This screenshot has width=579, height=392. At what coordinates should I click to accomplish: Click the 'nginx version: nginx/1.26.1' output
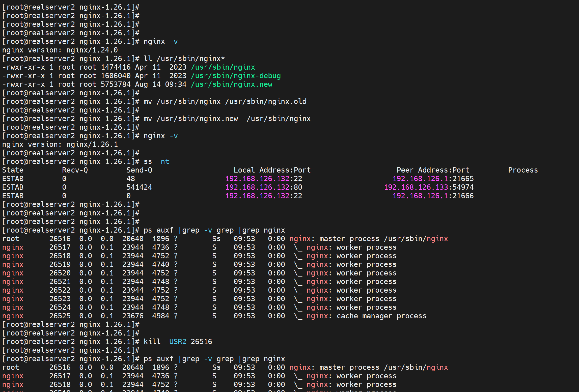[60, 144]
